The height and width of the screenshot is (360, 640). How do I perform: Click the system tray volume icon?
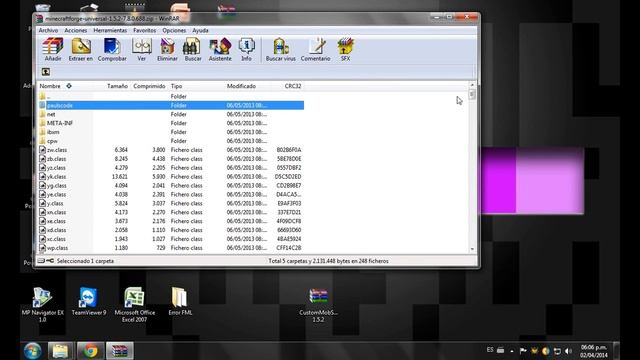click(569, 351)
